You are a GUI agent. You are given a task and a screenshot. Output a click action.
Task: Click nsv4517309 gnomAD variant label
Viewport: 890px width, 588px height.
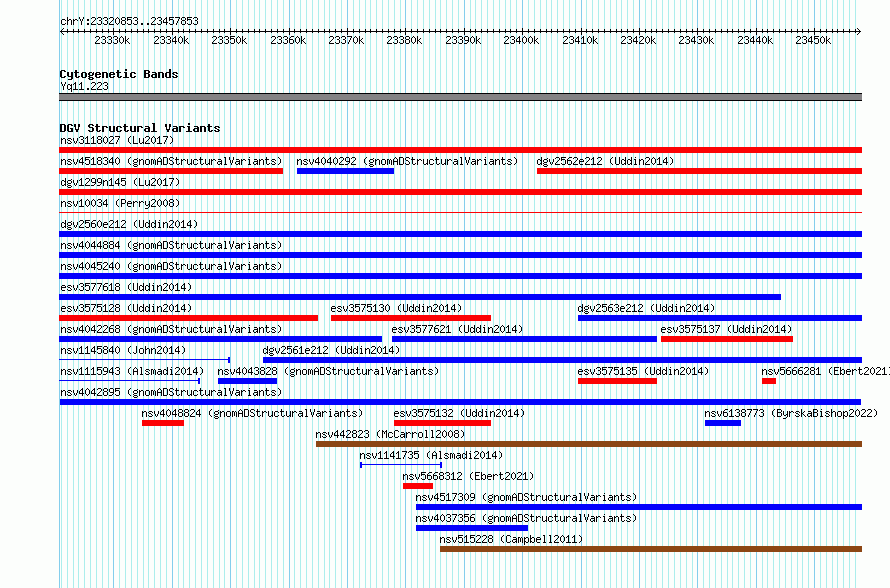[x=526, y=497]
